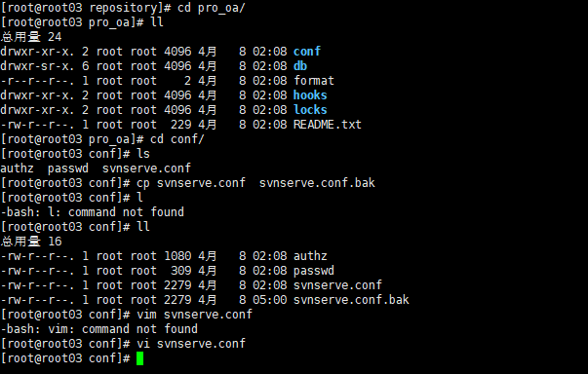This screenshot has width=588, height=374.
Task: Click the blue db directory name
Action: point(300,66)
